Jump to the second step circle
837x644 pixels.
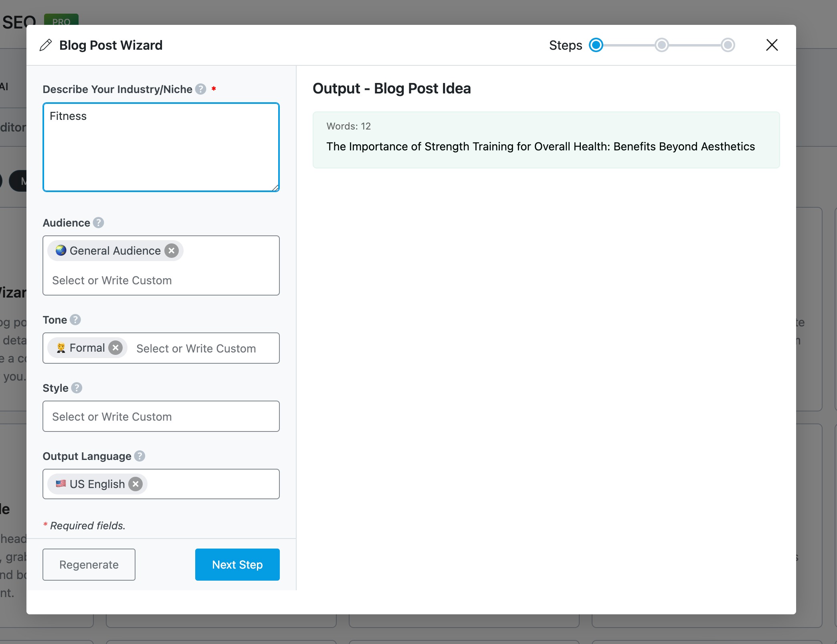(662, 45)
